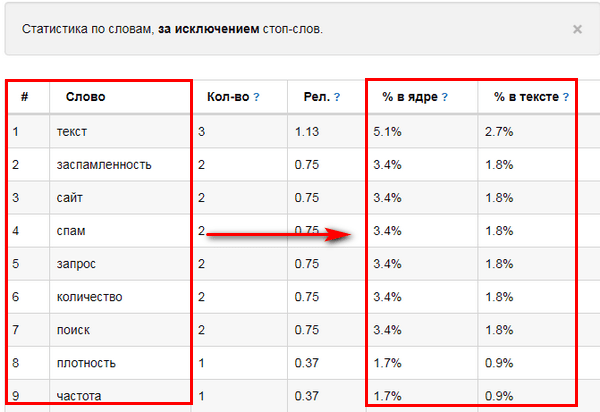Image resolution: width=600 pixels, height=412 pixels.
Task: Click the # column header
Action: click(x=24, y=97)
